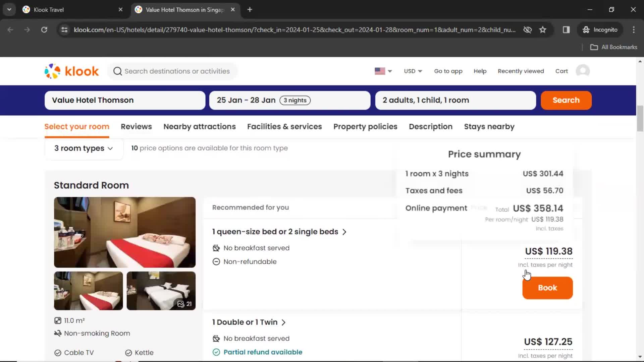Open the Help link

point(480,71)
